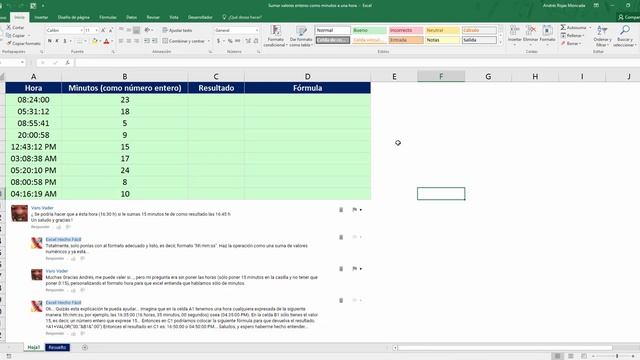Open Formato condicional menu
The width and height of the screenshot is (640, 360).
click(x=276, y=36)
